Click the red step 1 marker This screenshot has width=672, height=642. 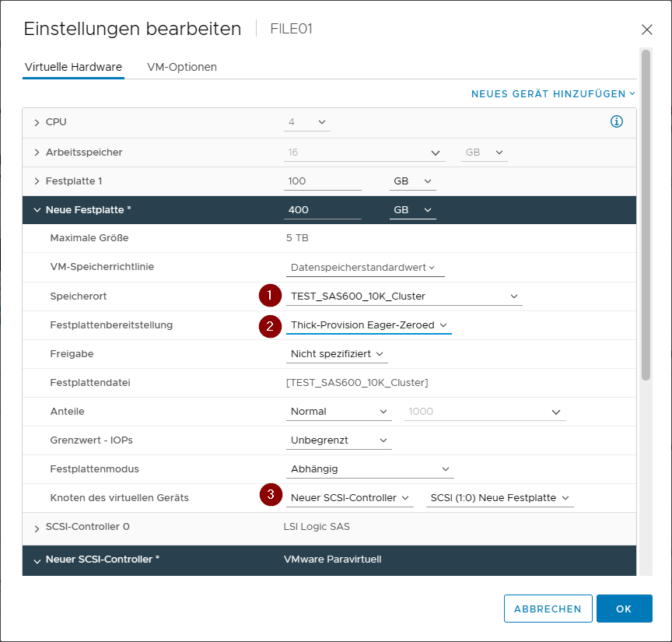(x=270, y=296)
